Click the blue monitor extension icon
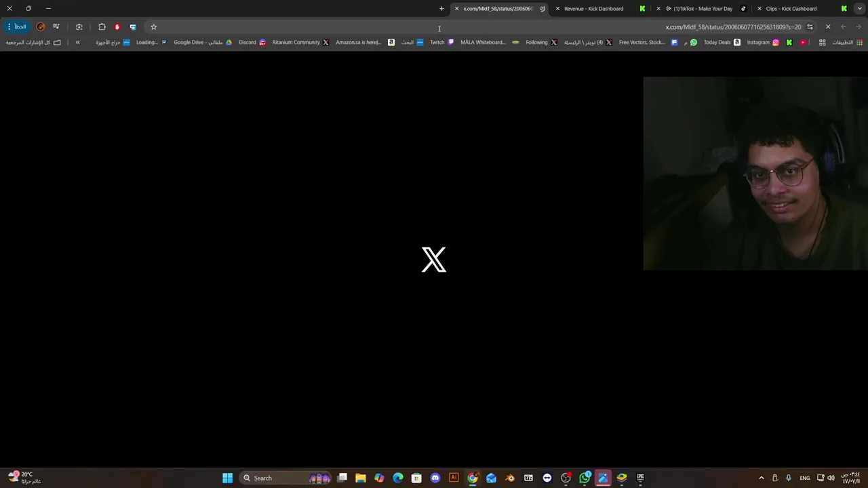The image size is (868, 488). click(x=133, y=27)
